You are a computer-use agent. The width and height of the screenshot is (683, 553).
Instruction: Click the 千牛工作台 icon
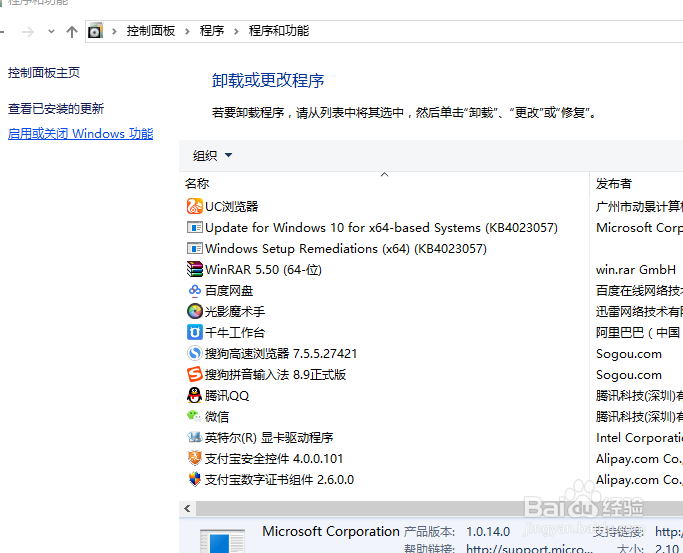coord(195,332)
